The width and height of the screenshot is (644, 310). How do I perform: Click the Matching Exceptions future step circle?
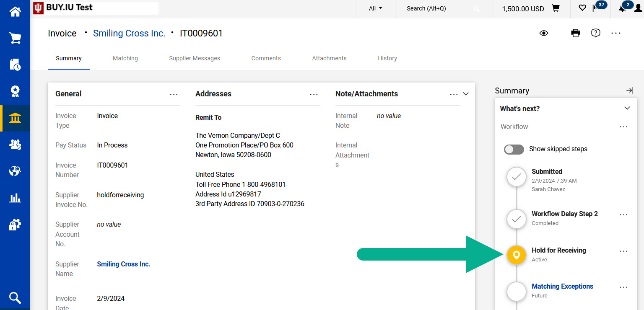[517, 291]
